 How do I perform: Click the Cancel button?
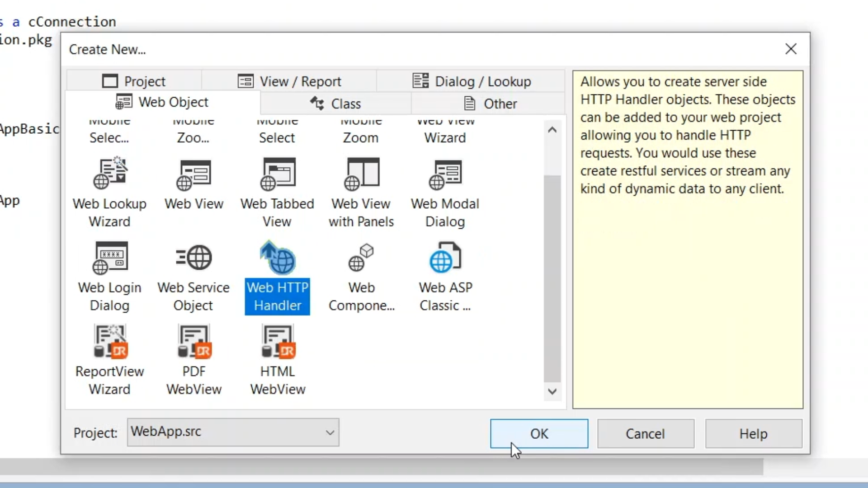[645, 434]
